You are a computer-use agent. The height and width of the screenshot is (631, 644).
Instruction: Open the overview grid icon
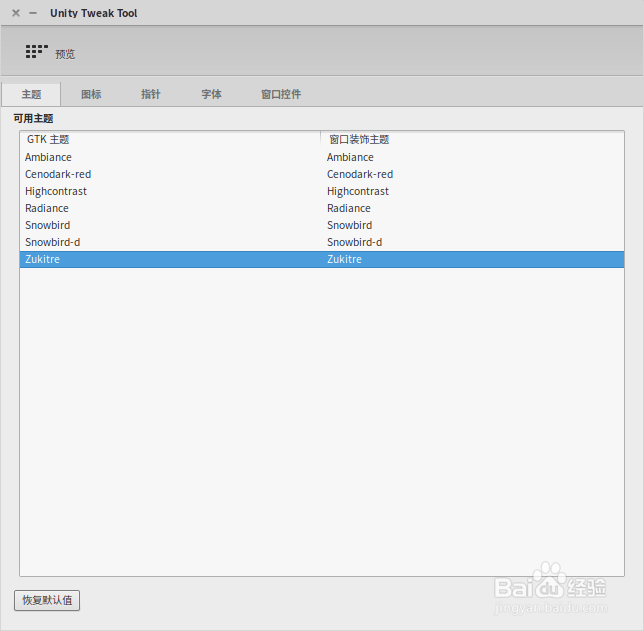[x=37, y=51]
